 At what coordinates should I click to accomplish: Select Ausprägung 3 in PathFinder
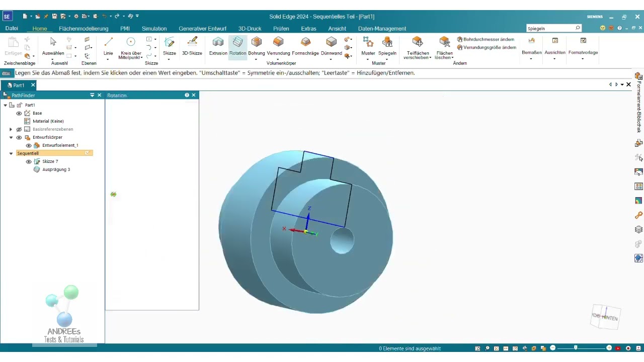coord(56,169)
